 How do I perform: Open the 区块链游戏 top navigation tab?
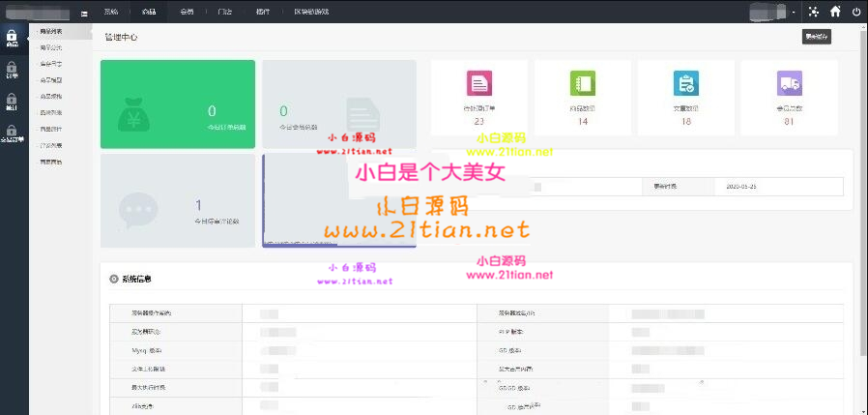click(311, 12)
